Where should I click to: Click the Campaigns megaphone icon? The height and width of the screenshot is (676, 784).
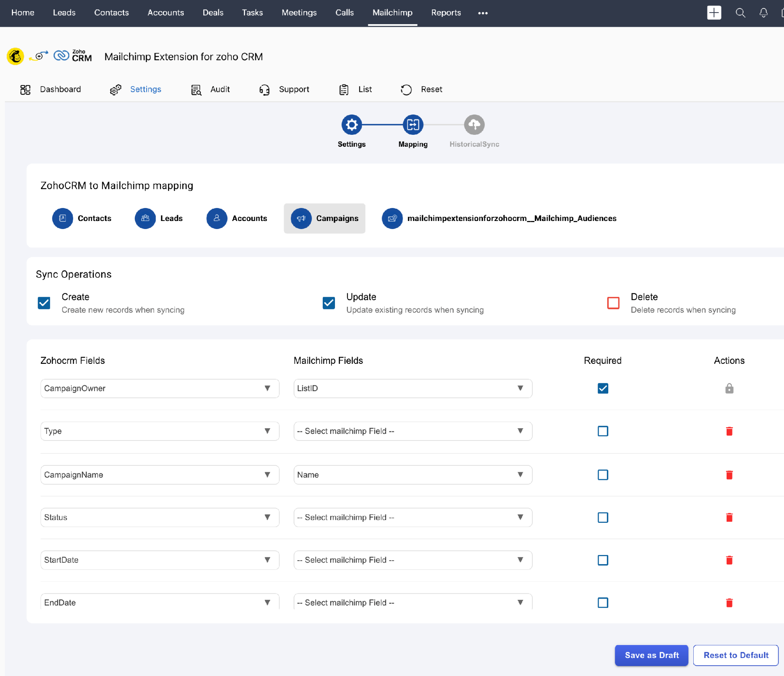[x=301, y=218]
